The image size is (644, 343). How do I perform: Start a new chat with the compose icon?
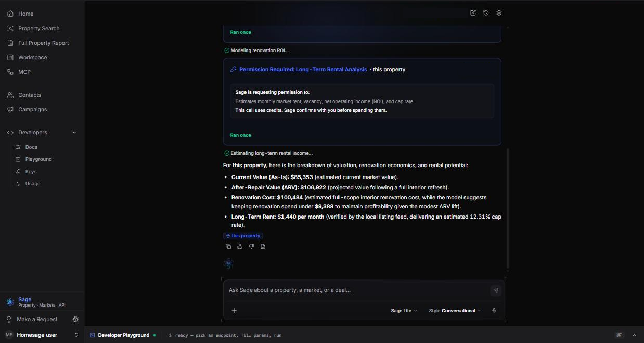[x=473, y=13]
